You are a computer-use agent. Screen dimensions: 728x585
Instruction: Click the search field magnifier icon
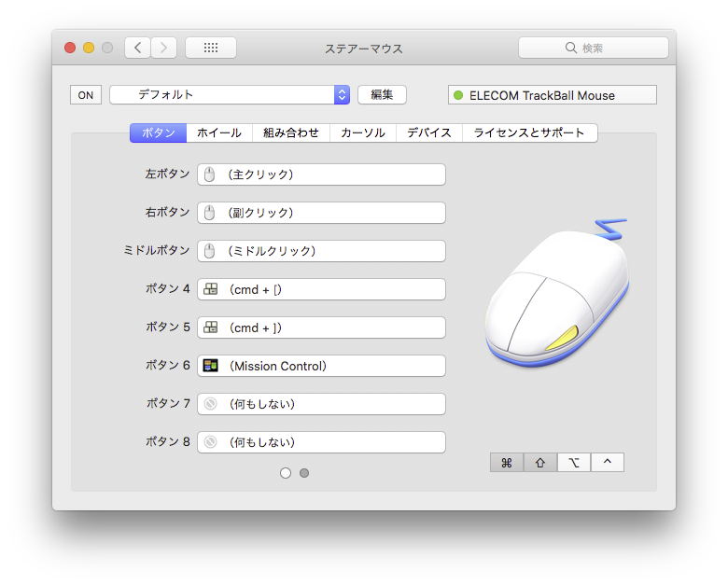pos(570,48)
